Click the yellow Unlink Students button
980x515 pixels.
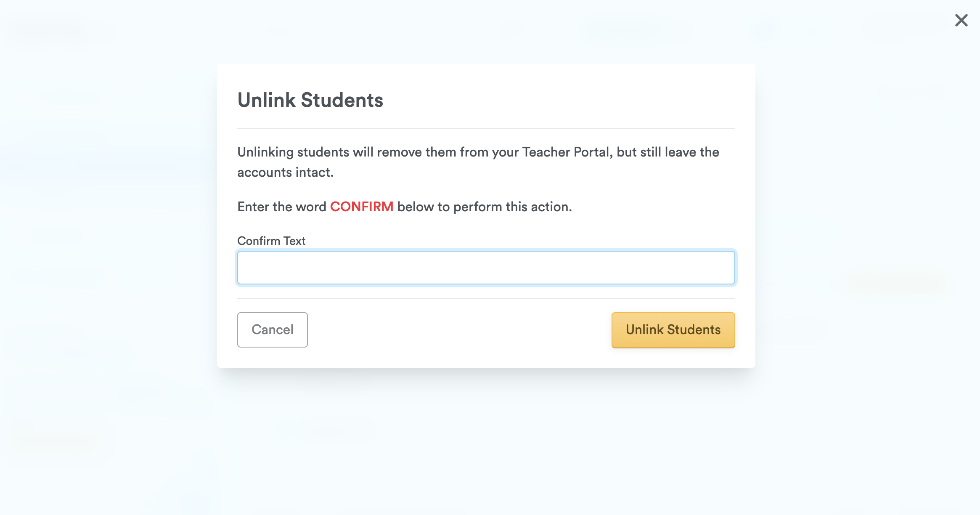(673, 330)
